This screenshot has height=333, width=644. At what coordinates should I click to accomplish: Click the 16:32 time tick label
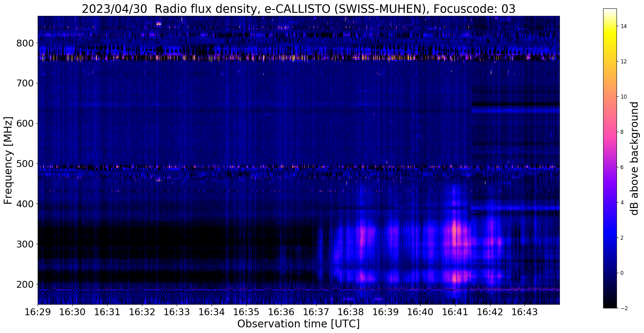click(x=142, y=312)
